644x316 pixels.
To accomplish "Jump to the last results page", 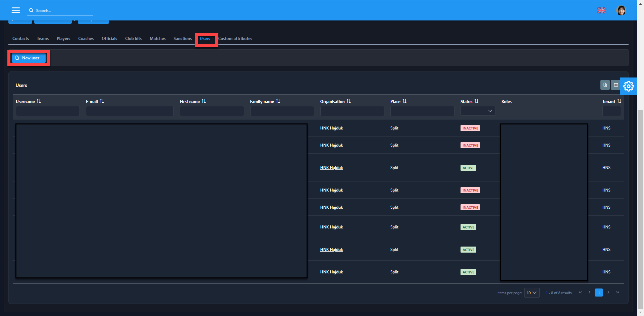I will (x=618, y=293).
